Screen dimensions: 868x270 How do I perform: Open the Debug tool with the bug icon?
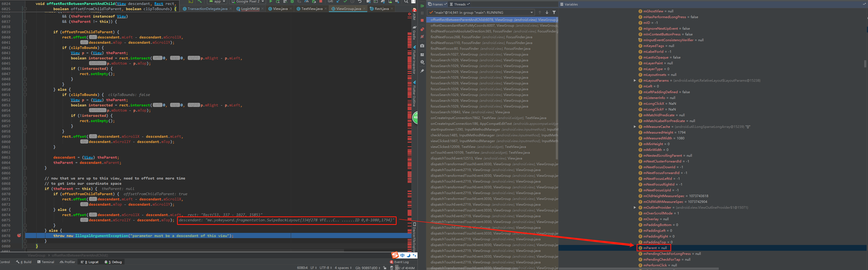coord(292,2)
